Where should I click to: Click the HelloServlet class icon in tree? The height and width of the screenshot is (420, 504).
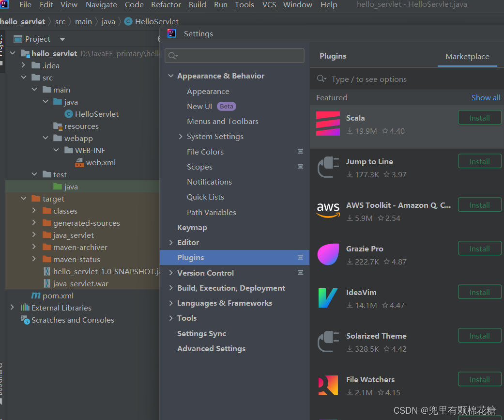68,114
